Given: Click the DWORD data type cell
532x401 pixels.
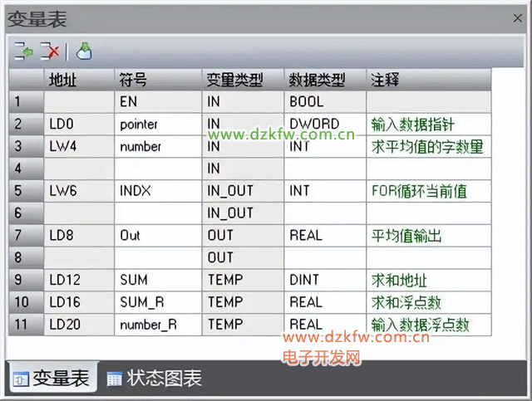Looking at the screenshot, I should coord(325,124).
